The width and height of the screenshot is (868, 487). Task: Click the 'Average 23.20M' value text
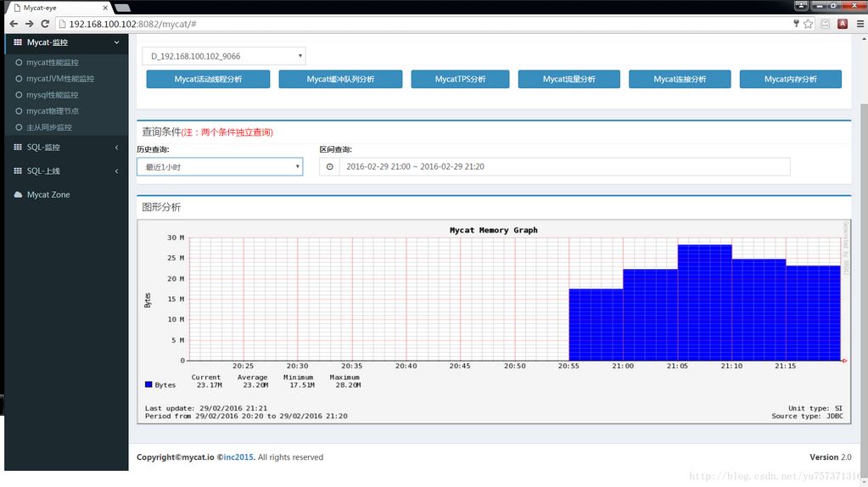[x=253, y=381]
